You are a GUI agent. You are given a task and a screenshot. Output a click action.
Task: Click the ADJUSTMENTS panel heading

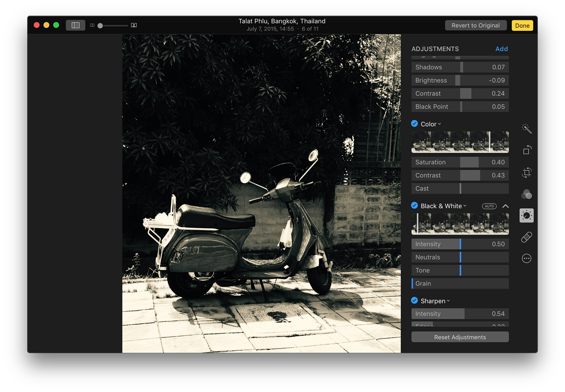(435, 49)
